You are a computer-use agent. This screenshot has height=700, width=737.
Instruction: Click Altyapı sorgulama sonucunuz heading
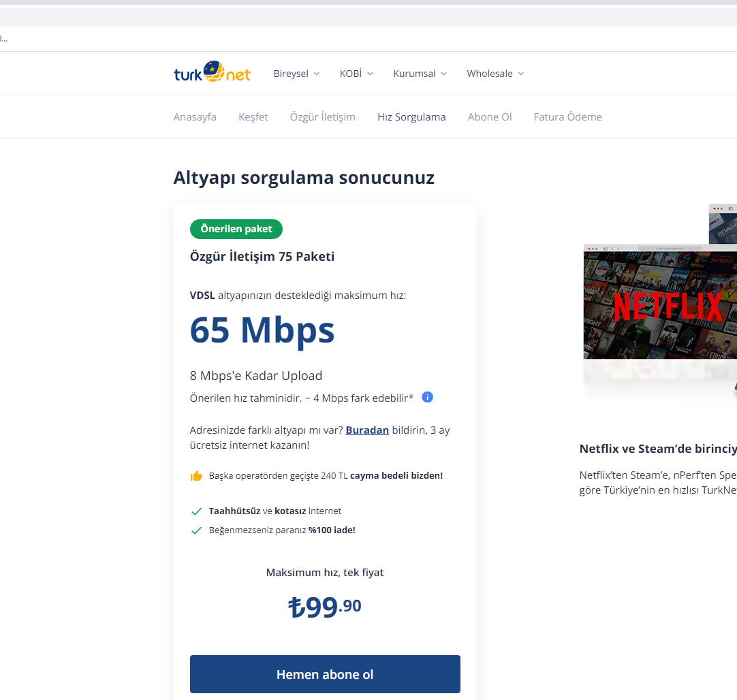pos(304,178)
